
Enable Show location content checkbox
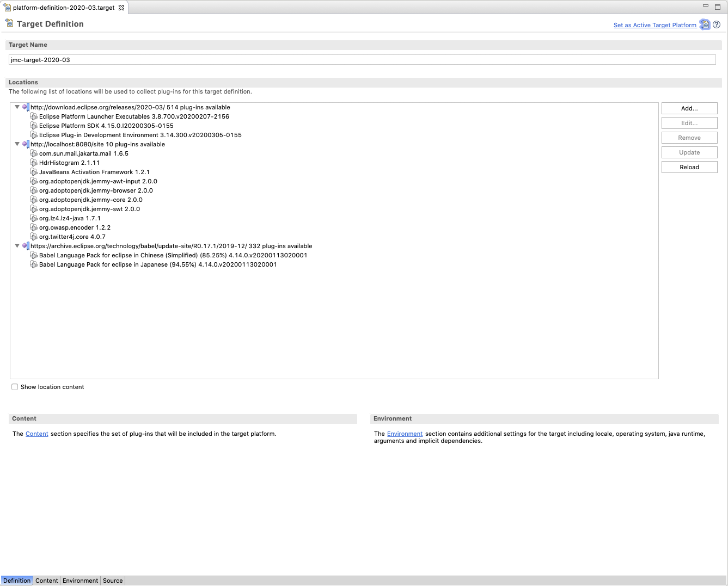(x=15, y=387)
